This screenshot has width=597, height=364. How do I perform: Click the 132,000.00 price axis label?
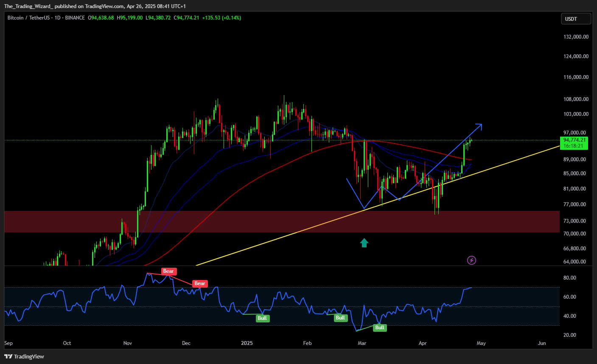pos(576,37)
